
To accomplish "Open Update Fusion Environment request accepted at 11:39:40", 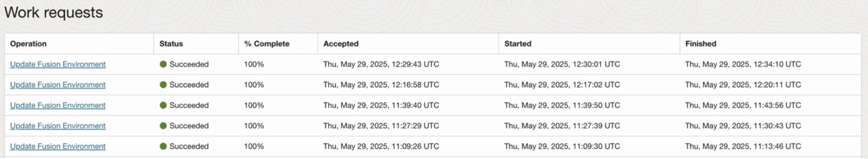I will (58, 105).
